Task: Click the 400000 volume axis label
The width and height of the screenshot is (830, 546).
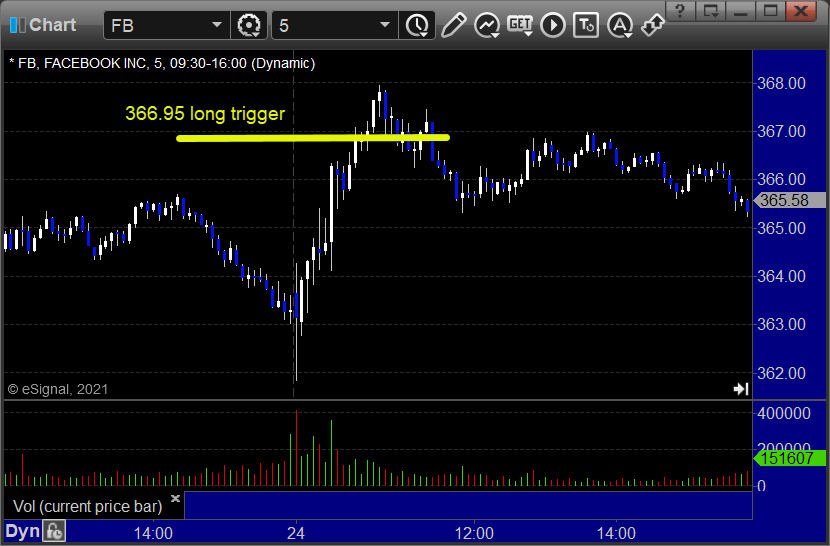Action: pos(784,413)
